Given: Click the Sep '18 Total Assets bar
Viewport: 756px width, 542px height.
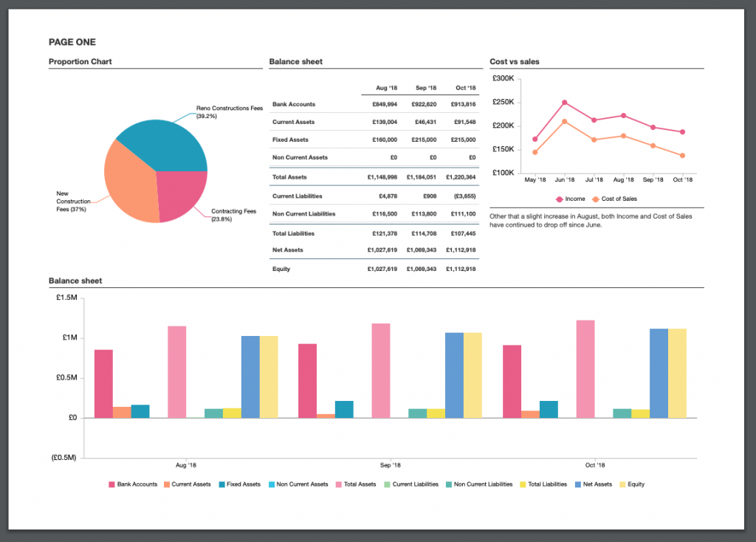Looking at the screenshot, I should [x=381, y=370].
